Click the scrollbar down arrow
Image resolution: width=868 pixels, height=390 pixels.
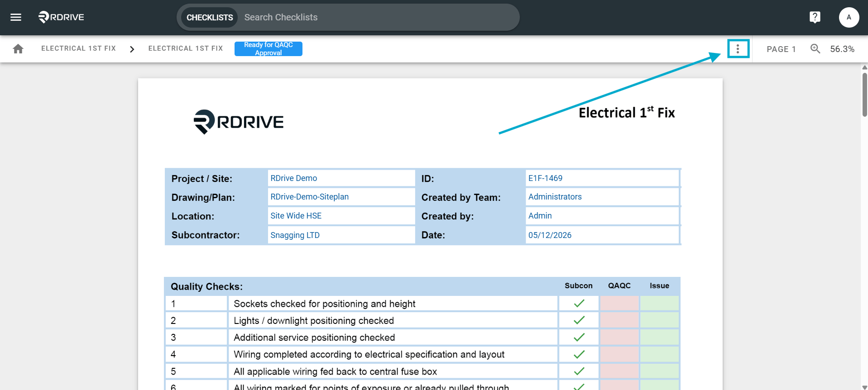click(864, 387)
